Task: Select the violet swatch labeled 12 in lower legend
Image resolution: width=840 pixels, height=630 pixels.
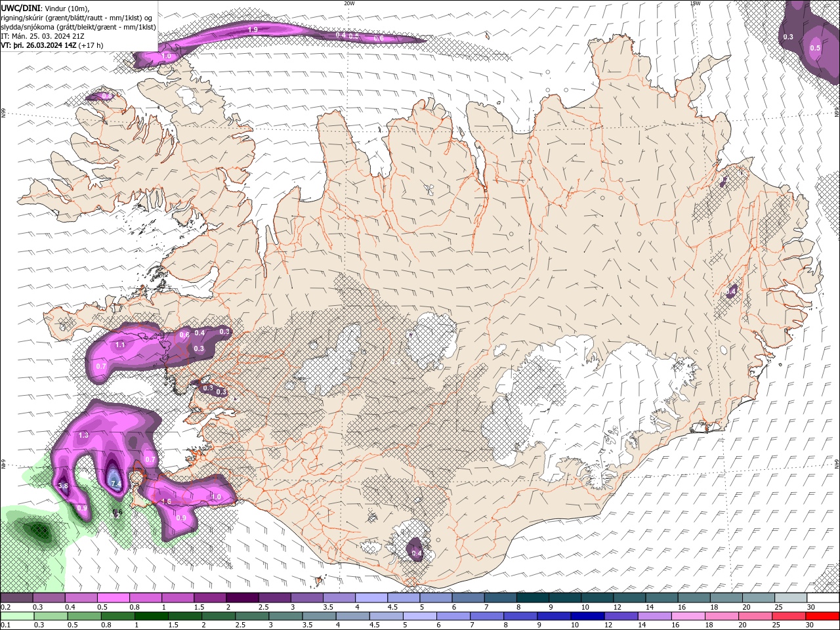Action: [x=621, y=616]
